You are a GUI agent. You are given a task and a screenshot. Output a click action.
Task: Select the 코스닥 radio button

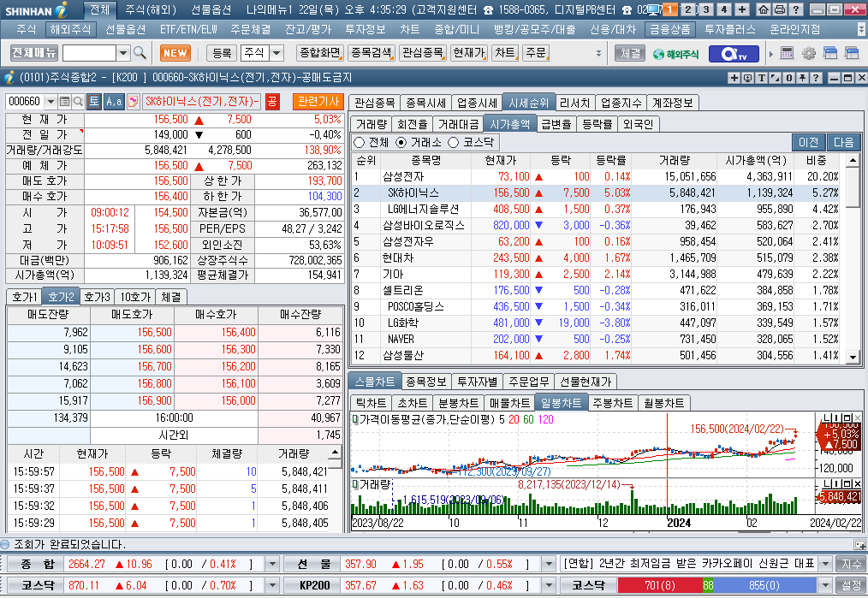[454, 143]
